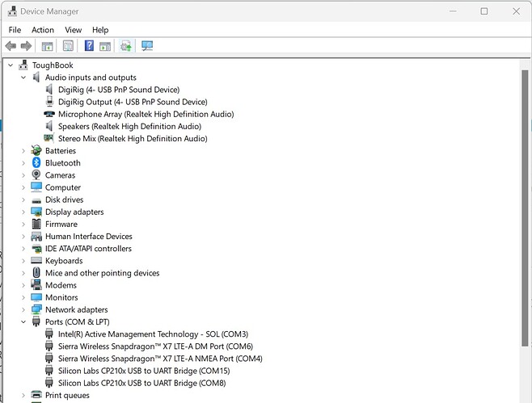Image resolution: width=532 pixels, height=403 pixels.
Task: Select Silicon Labs CP210x USB to UART Bridge (COM8)
Action: (141, 383)
